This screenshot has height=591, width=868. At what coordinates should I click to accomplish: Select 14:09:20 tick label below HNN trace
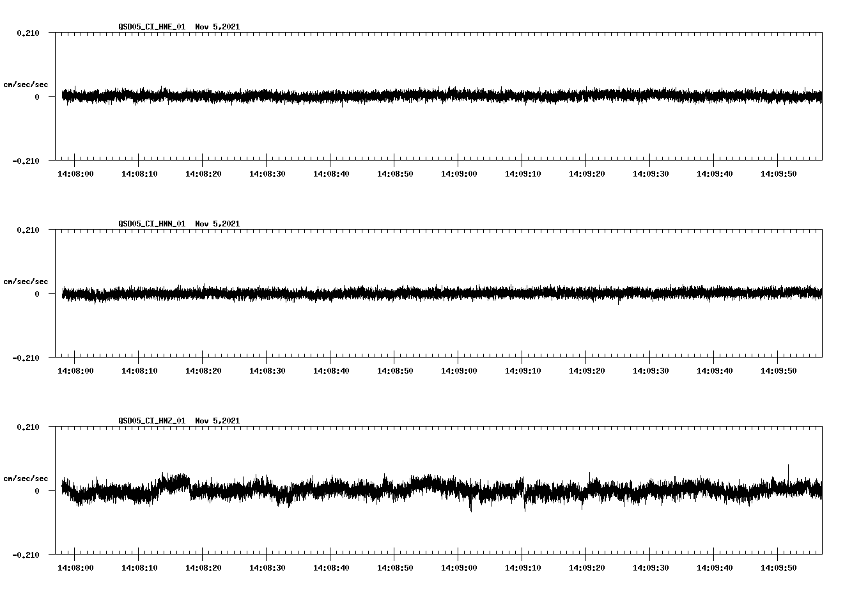coord(587,371)
